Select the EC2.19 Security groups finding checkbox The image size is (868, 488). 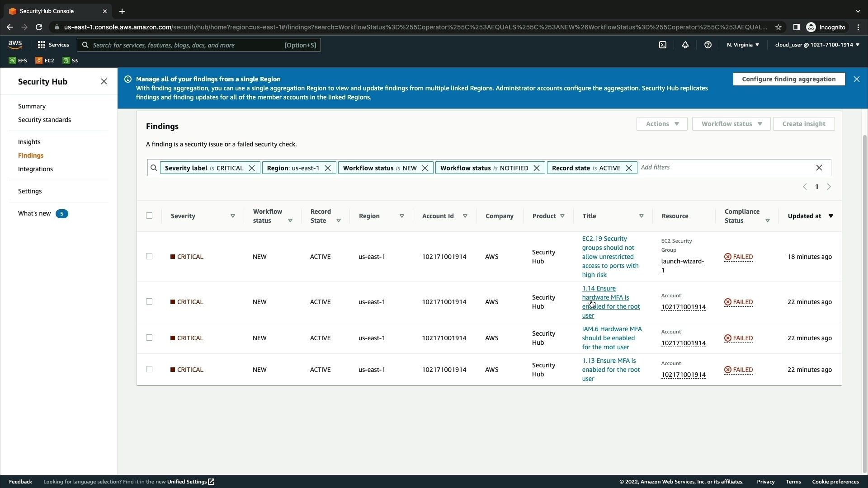coord(149,256)
